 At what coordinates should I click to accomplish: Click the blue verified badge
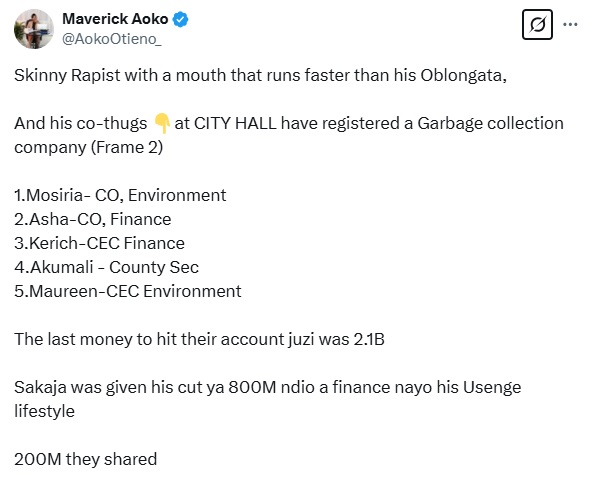tap(180, 19)
